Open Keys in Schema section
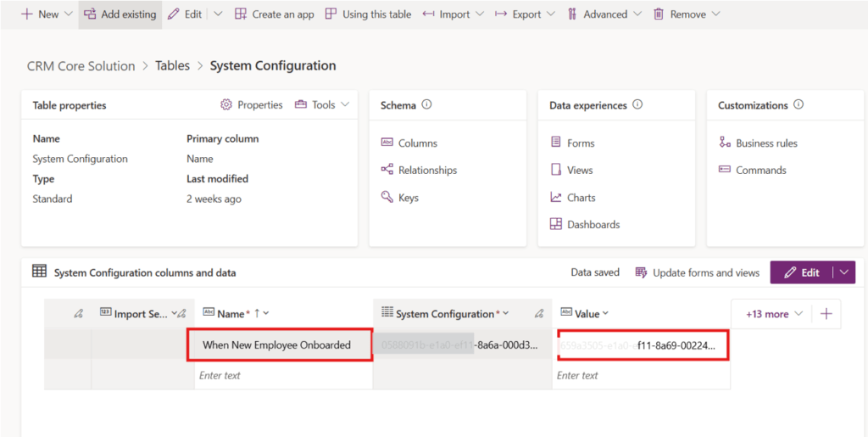The height and width of the screenshot is (437, 868). pos(408,198)
